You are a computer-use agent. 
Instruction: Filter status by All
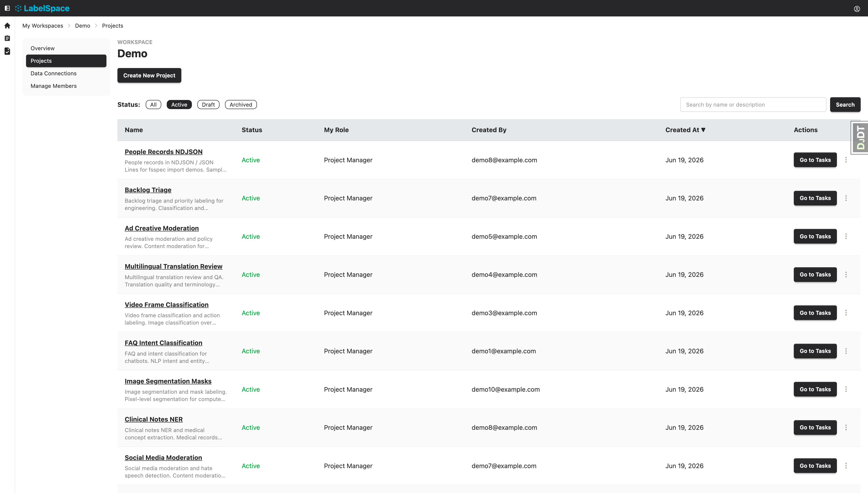click(153, 105)
